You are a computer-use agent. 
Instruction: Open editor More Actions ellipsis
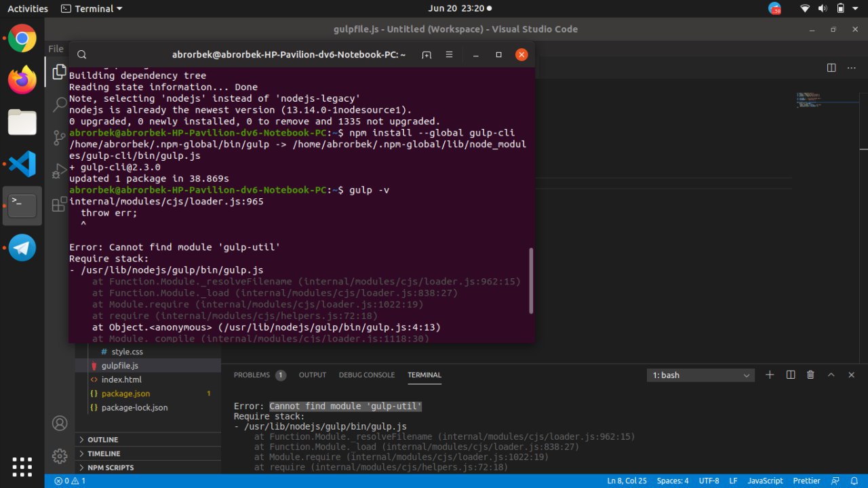click(x=851, y=68)
